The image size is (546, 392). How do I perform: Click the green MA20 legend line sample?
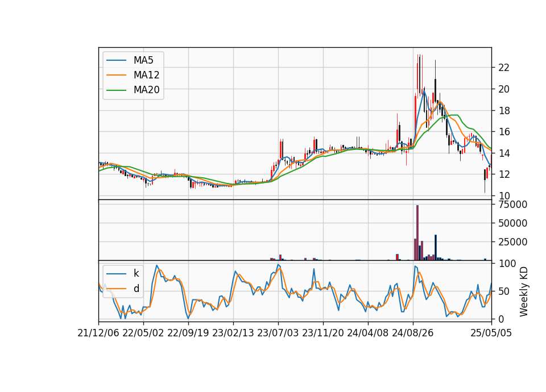click(117, 90)
